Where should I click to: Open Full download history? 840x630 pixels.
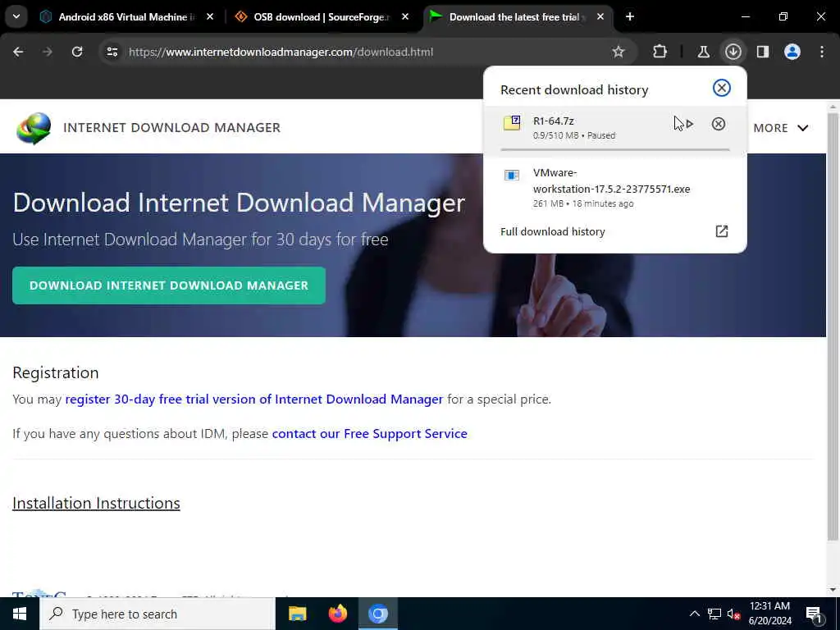click(614, 231)
